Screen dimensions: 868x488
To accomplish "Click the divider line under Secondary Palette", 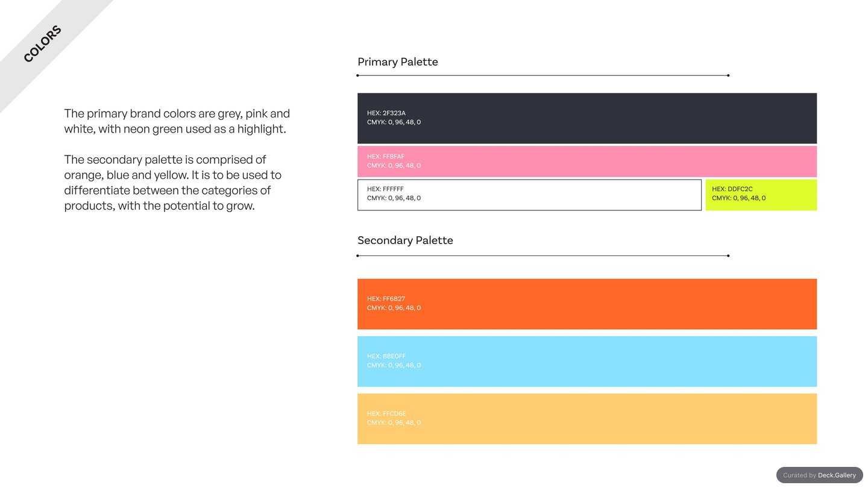I will (543, 255).
